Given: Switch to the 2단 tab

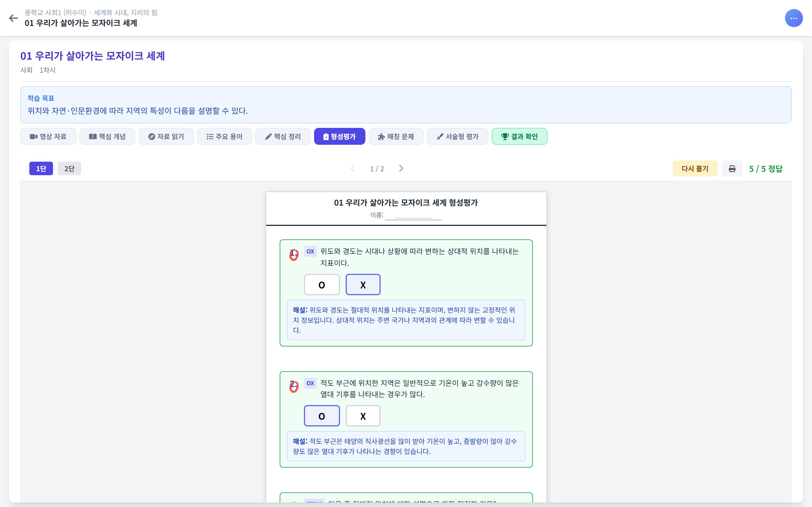Looking at the screenshot, I should (69, 168).
